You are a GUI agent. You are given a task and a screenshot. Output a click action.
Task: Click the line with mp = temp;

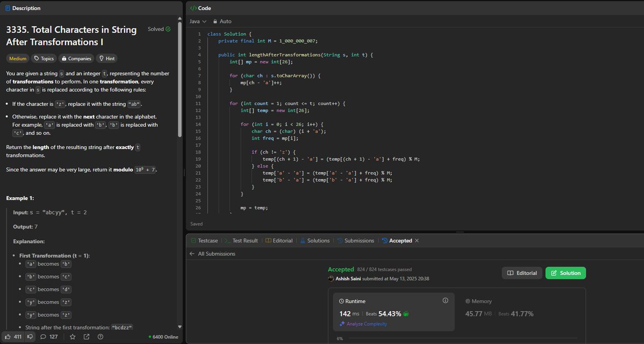coord(254,208)
